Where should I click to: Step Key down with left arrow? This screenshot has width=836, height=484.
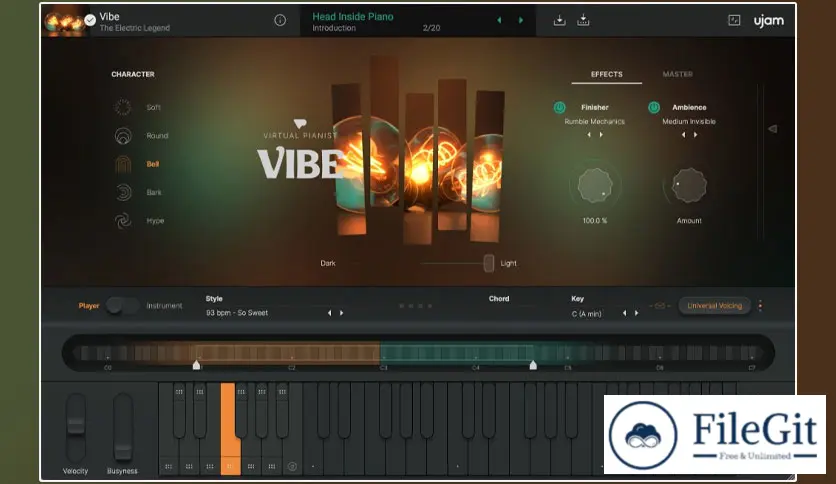coord(624,313)
